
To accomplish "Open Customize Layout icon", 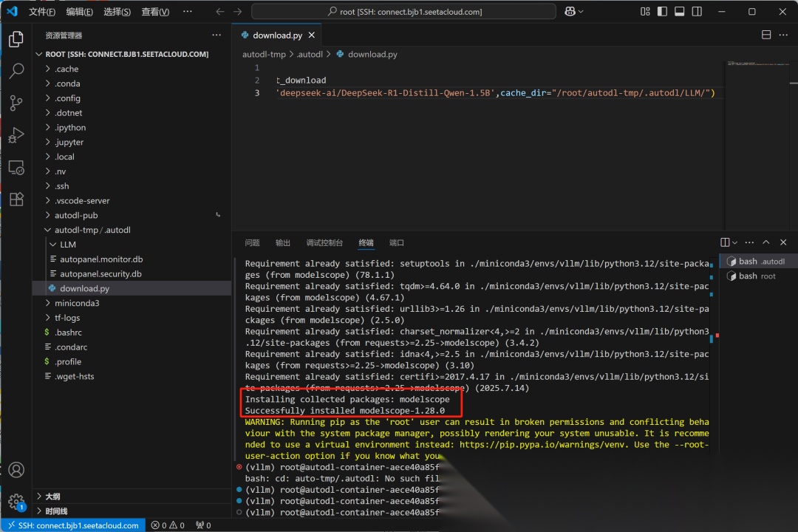I will pos(645,11).
